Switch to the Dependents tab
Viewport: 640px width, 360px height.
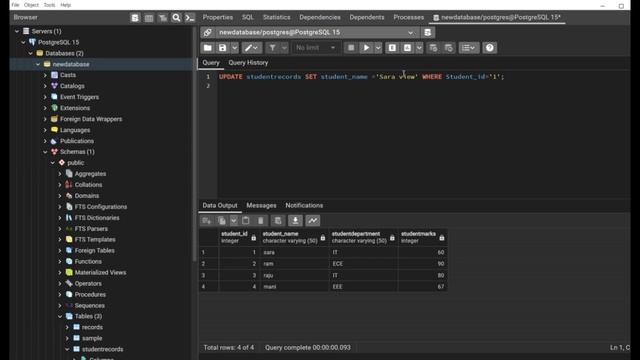point(367,18)
